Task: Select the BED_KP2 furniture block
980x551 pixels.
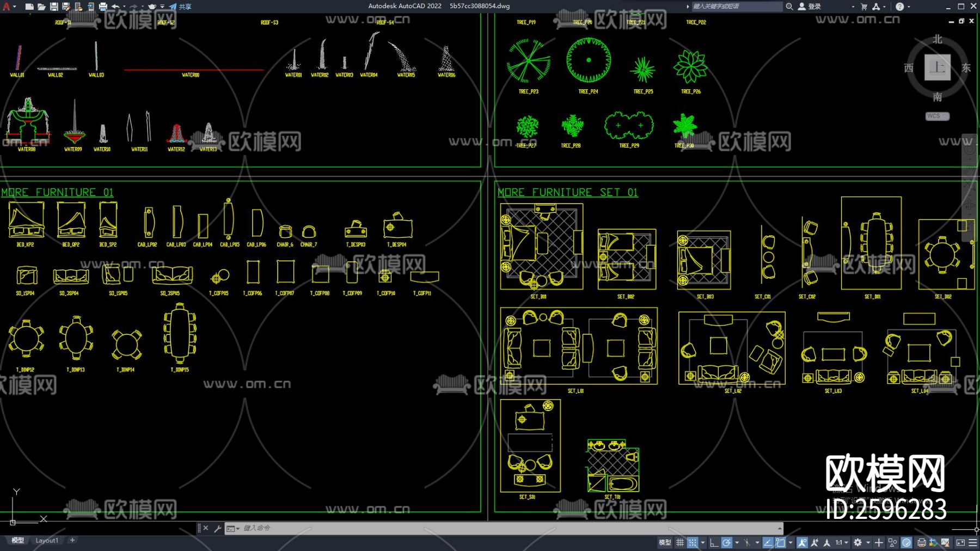Action: [26, 219]
